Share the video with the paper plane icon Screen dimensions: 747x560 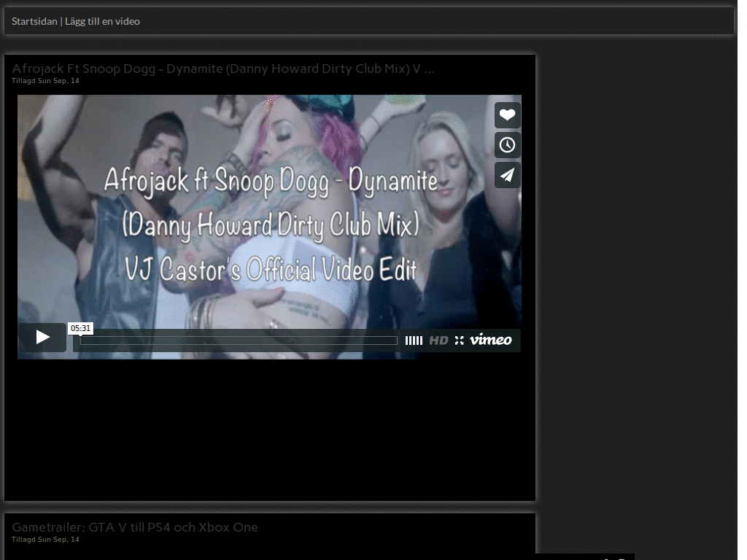pyautogui.click(x=508, y=175)
